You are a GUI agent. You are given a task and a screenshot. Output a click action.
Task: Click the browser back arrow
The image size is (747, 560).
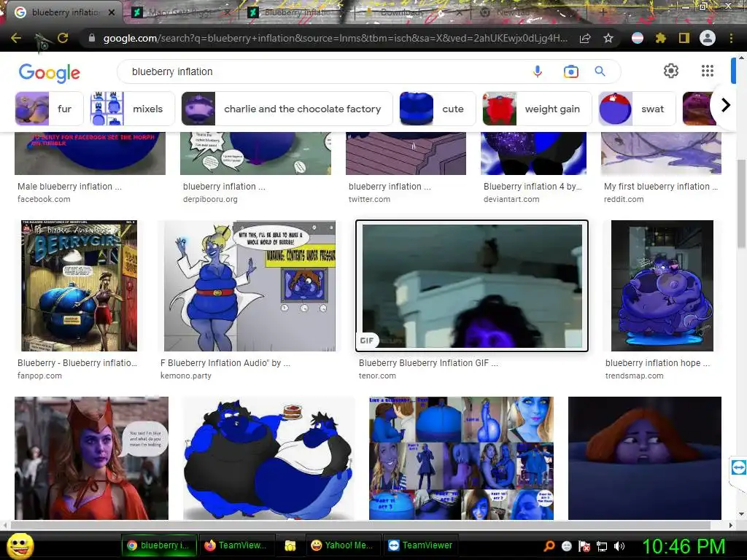[x=16, y=38]
